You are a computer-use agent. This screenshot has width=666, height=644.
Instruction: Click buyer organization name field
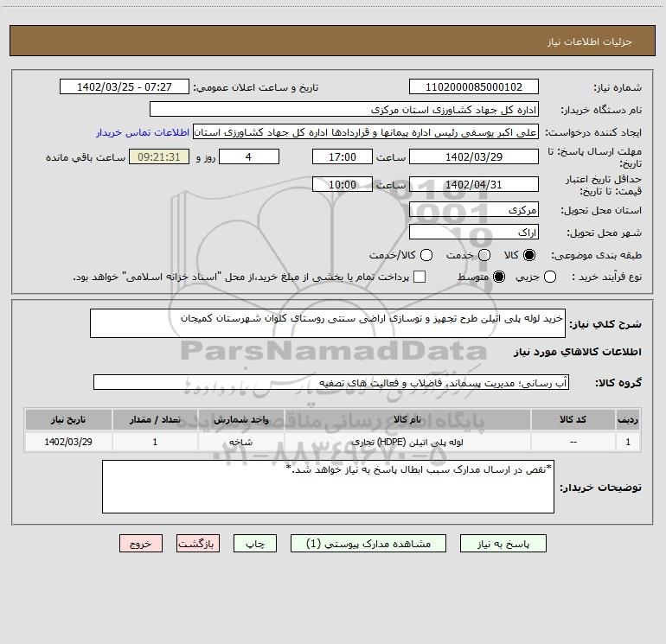pyautogui.click(x=344, y=109)
